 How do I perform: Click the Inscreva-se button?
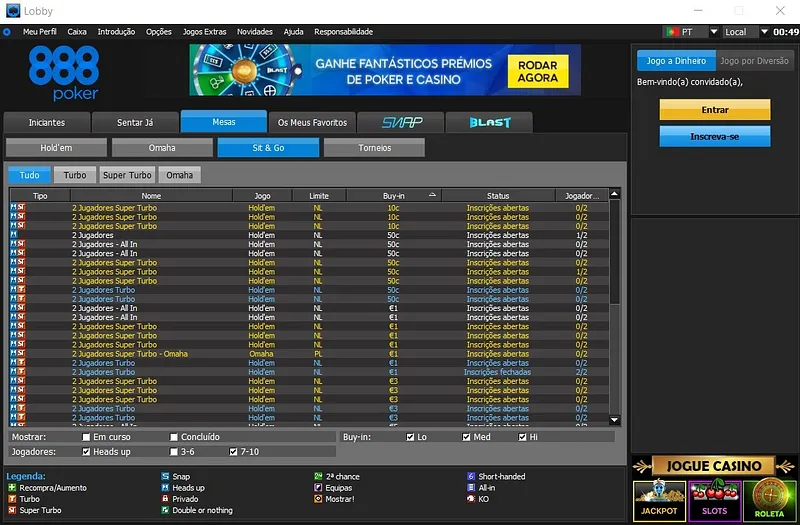(714, 136)
